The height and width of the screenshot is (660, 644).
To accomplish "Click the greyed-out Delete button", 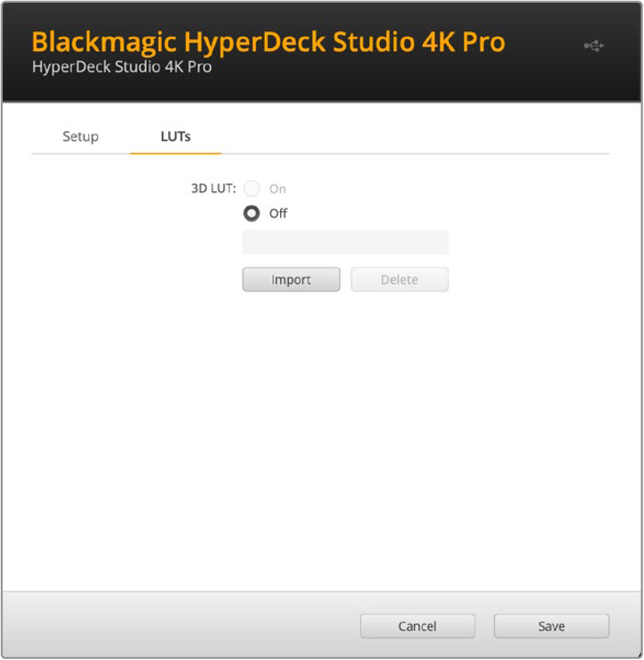I will pyautogui.click(x=399, y=280).
